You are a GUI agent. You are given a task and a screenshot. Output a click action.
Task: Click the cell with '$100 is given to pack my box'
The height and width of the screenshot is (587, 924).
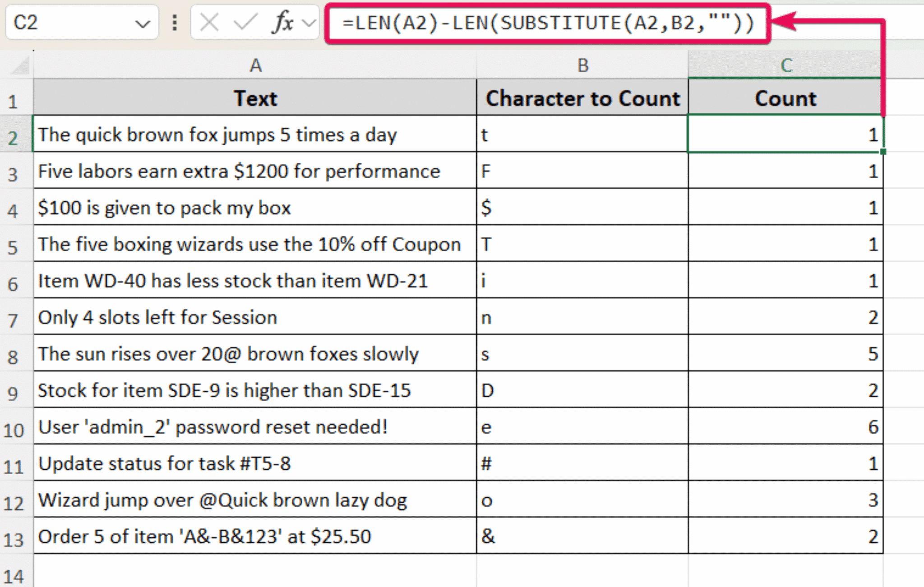pos(255,208)
